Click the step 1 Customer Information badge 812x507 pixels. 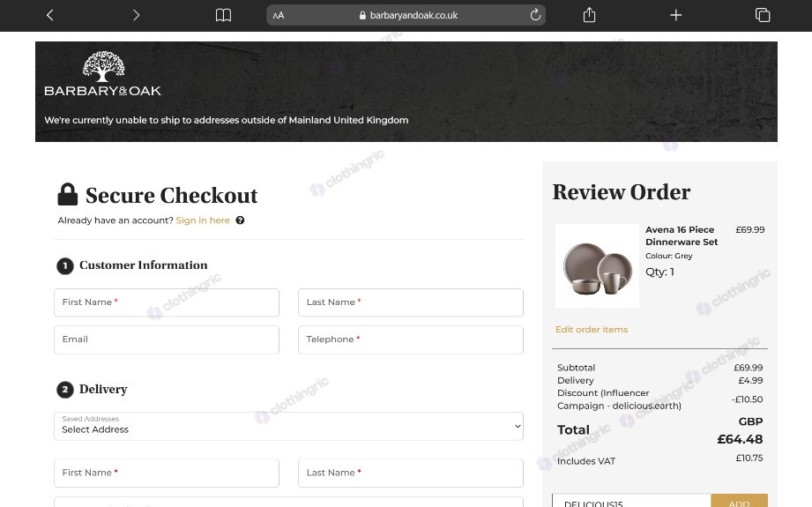point(64,265)
